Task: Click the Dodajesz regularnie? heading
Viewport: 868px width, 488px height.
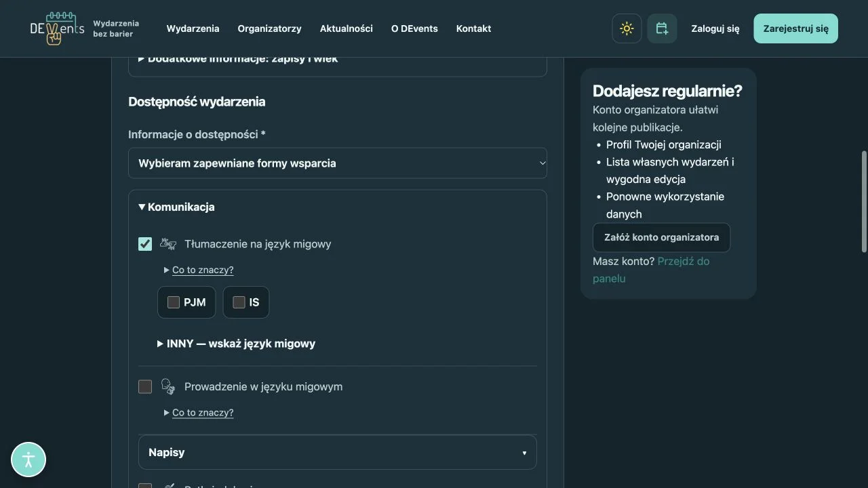Action: (667, 91)
